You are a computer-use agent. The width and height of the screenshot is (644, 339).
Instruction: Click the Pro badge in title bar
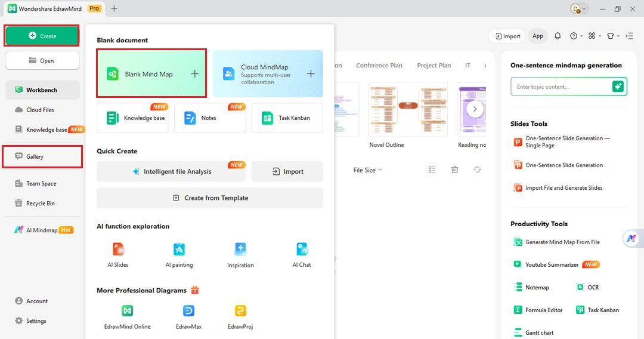pyautogui.click(x=94, y=8)
